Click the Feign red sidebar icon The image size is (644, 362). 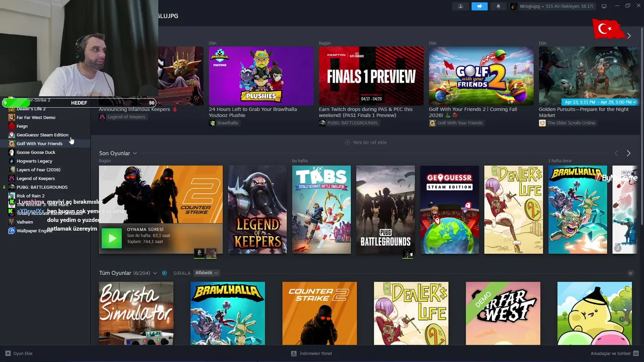click(12, 126)
